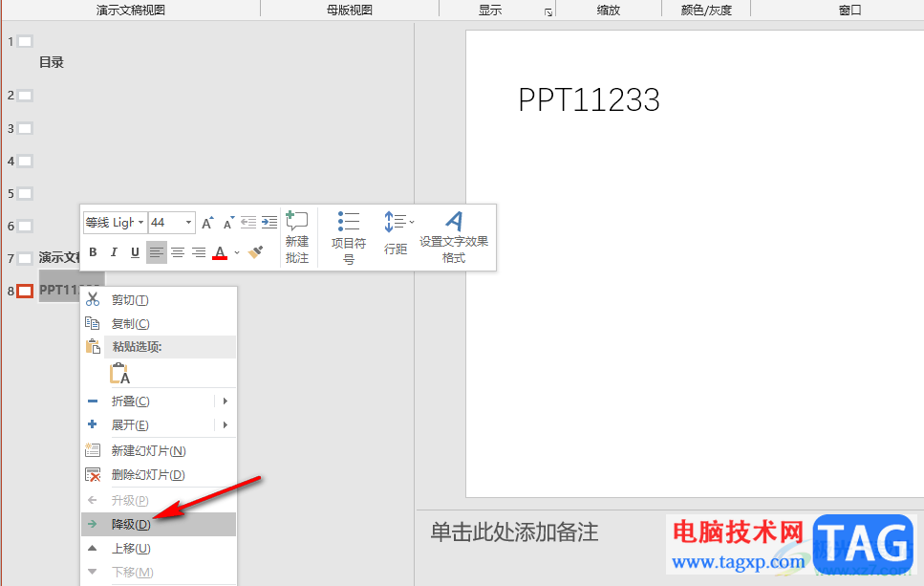Click slide 7 icon in outline

click(25, 258)
